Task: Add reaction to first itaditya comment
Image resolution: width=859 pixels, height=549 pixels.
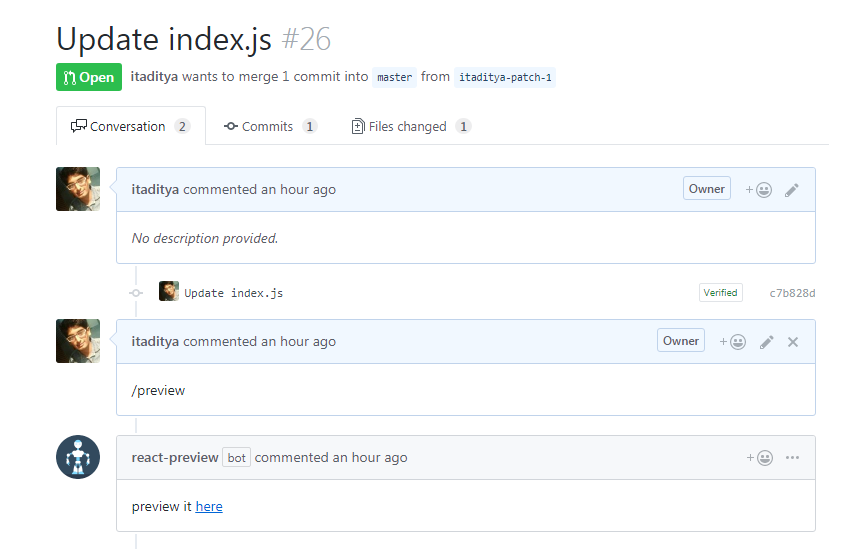Action: tap(759, 190)
